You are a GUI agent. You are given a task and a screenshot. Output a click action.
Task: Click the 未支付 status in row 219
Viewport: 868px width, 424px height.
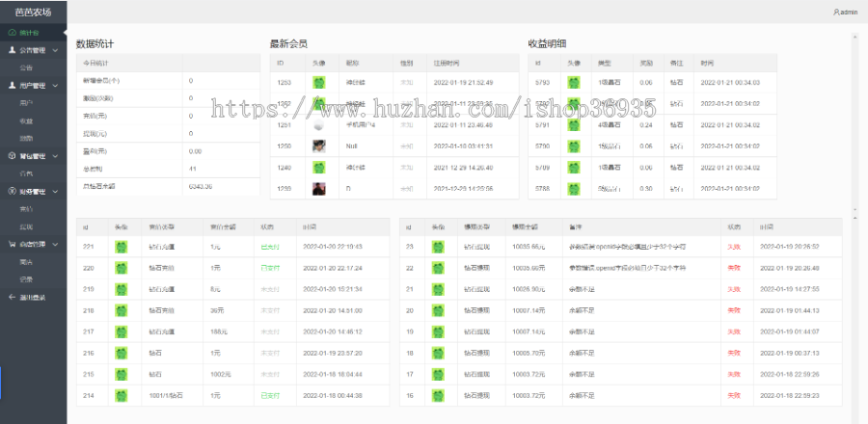[270, 289]
